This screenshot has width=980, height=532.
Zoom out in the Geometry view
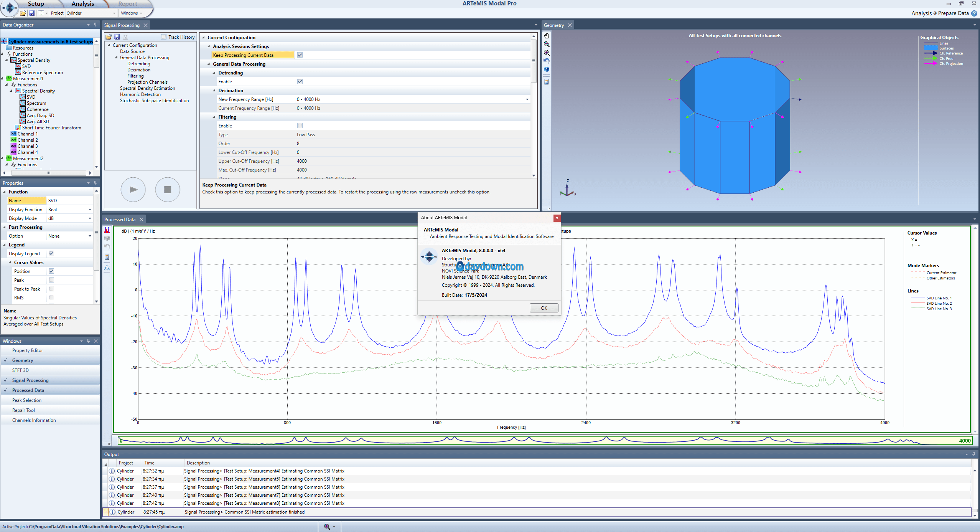(x=547, y=44)
